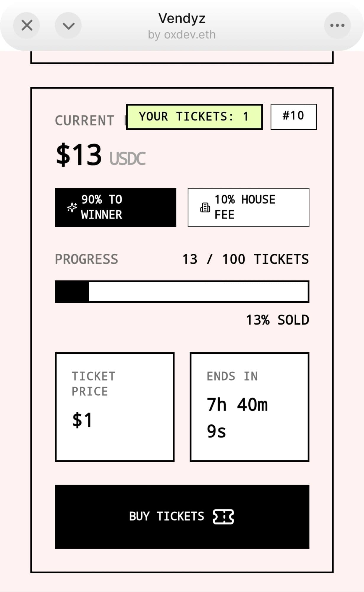Tap the Ticket Price card
Viewport: 364px width, 592px height.
115,407
